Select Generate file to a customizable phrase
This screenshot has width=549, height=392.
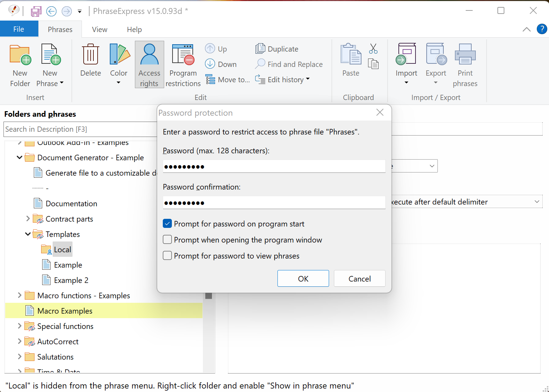click(x=101, y=173)
